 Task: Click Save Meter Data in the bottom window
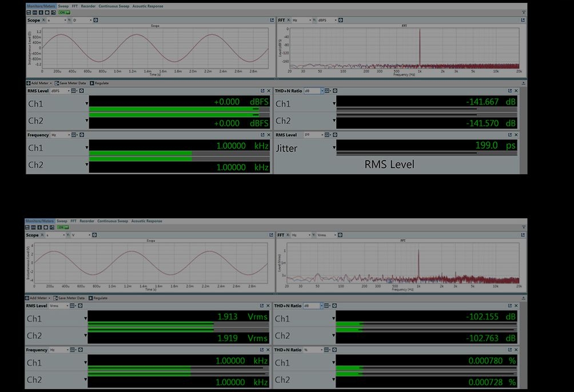click(72, 298)
